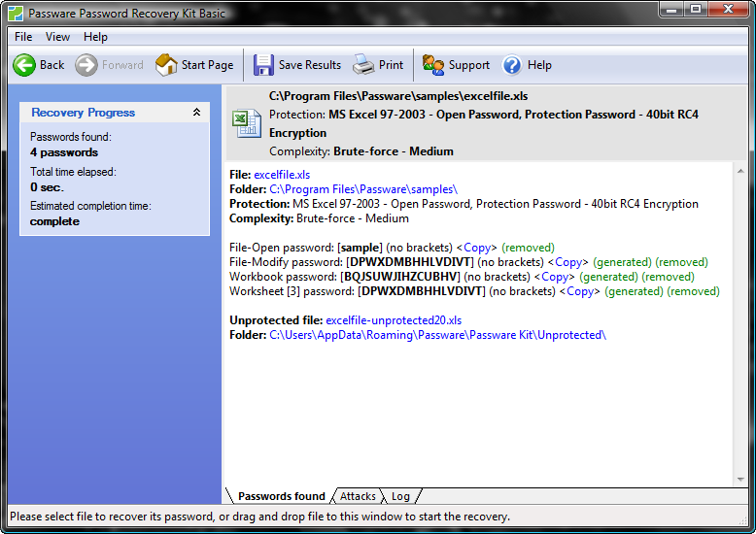Collapse the Recovery Progress panel
This screenshot has width=756, height=534.
click(x=197, y=113)
